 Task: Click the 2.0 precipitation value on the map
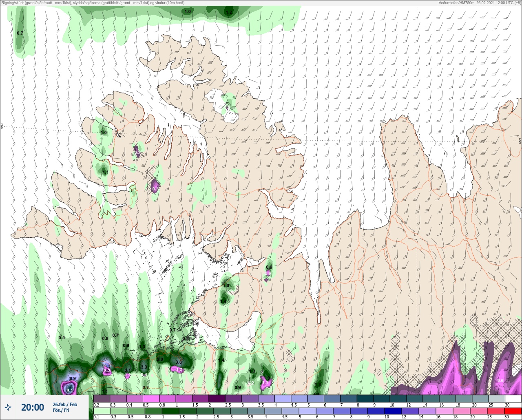click(160, 359)
